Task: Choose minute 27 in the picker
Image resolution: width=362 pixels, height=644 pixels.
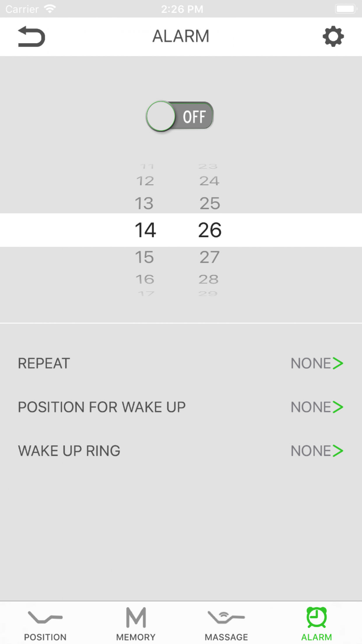Action: tap(210, 257)
